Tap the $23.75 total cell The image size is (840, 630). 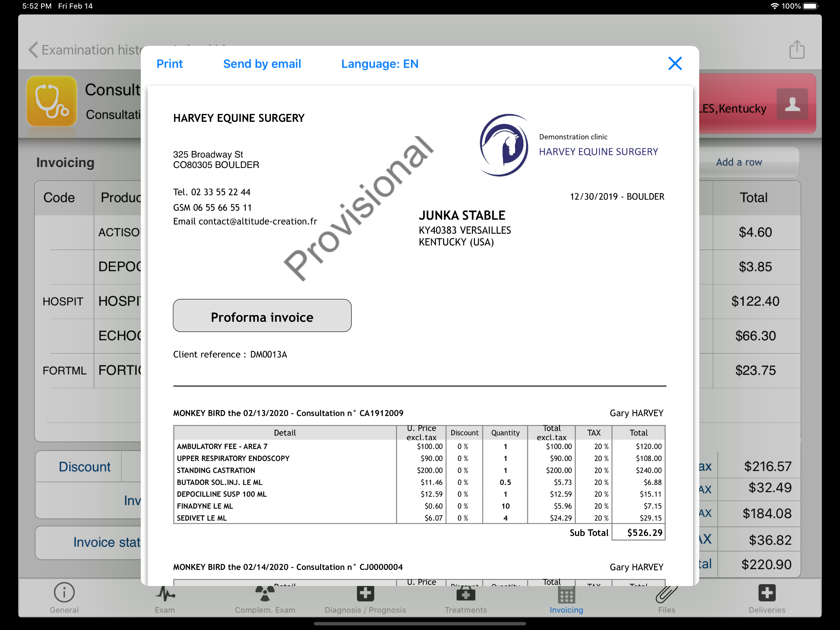(755, 370)
